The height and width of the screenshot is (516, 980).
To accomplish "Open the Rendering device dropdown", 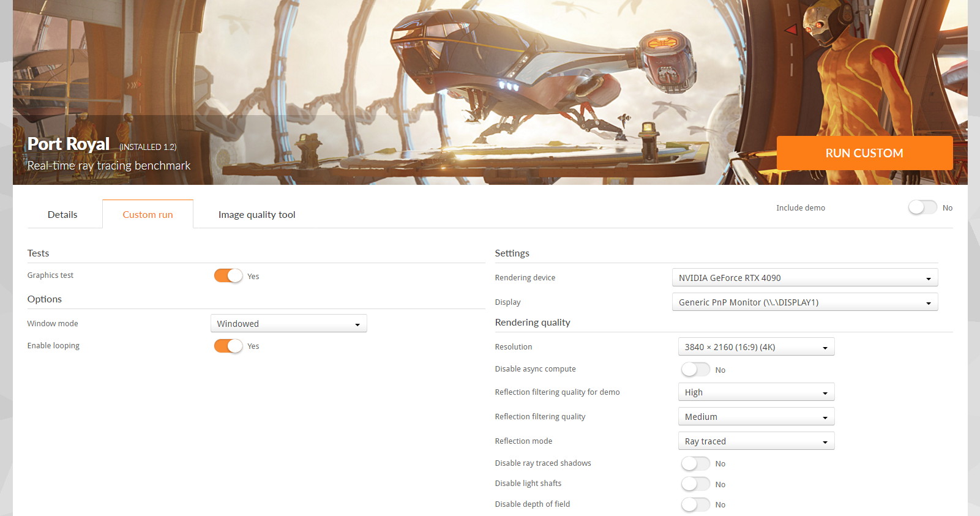I will pyautogui.click(x=805, y=277).
